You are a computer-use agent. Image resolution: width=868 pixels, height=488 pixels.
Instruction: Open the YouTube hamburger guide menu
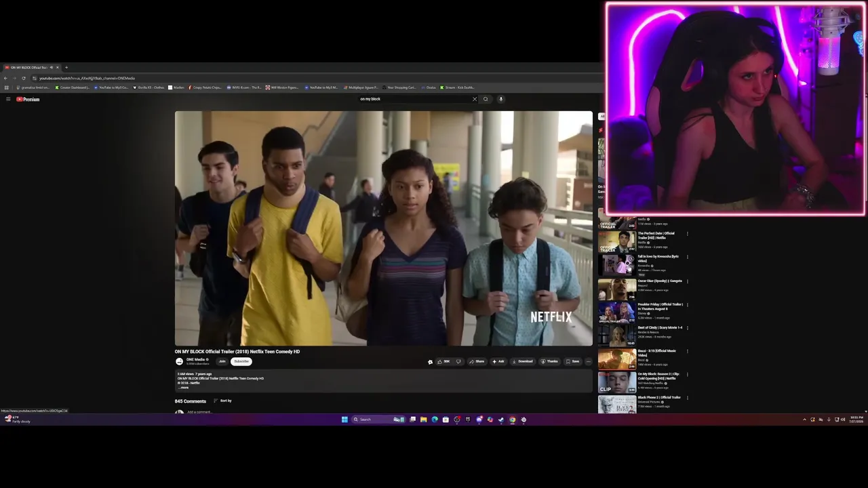(x=8, y=99)
